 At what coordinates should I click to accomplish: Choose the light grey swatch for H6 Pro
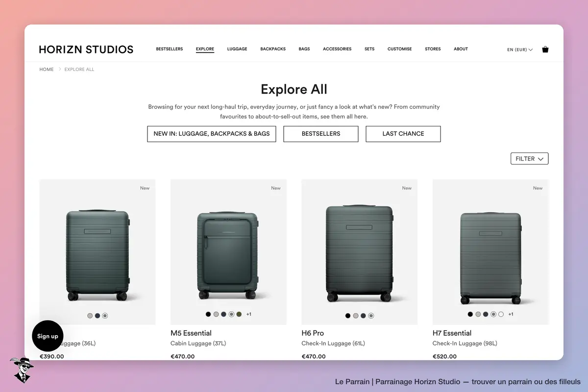click(356, 316)
